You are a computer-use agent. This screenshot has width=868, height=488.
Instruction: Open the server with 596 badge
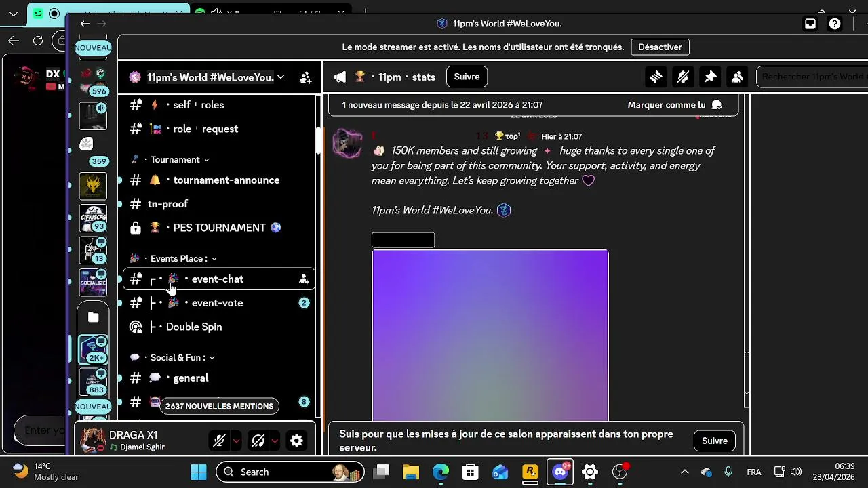click(x=94, y=81)
